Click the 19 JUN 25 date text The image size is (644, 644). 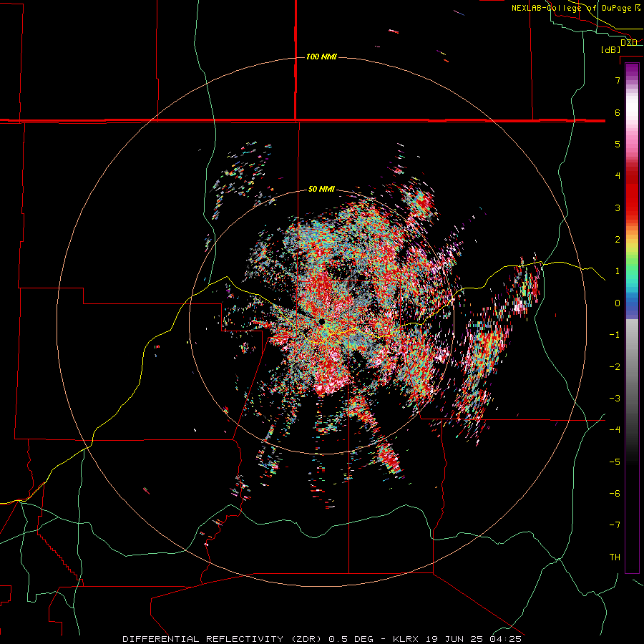click(x=454, y=639)
